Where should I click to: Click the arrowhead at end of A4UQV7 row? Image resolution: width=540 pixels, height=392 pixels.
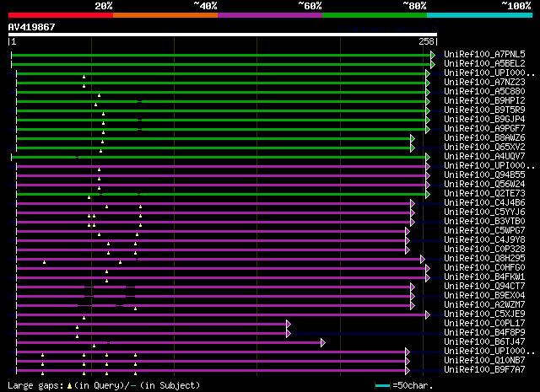(428, 158)
